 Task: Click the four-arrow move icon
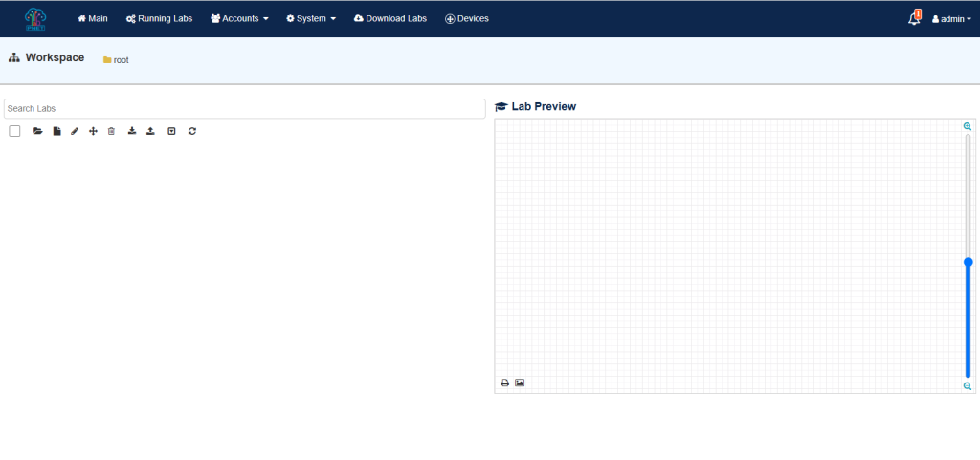pos(93,131)
